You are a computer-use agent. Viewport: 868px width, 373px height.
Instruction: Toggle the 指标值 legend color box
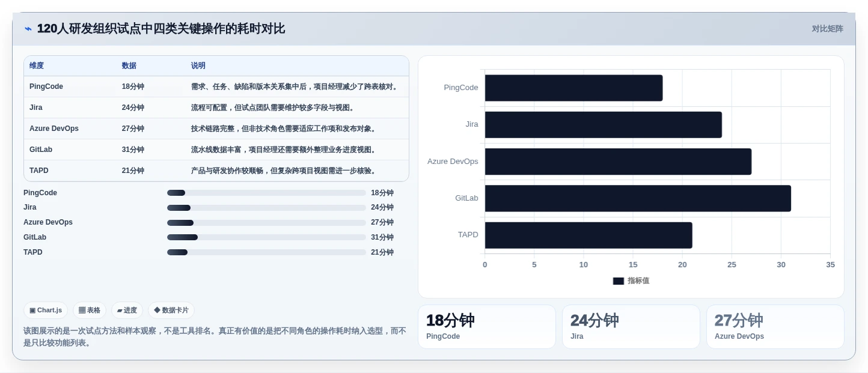(x=619, y=281)
